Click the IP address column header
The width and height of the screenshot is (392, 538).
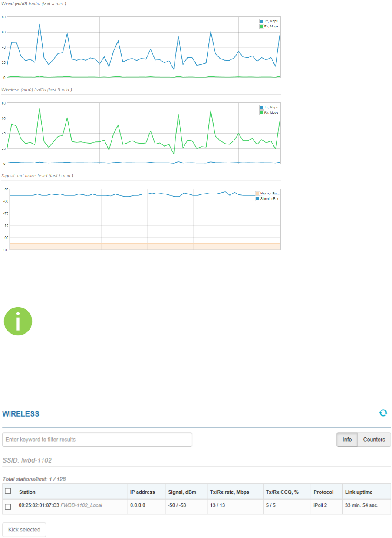coord(142,492)
